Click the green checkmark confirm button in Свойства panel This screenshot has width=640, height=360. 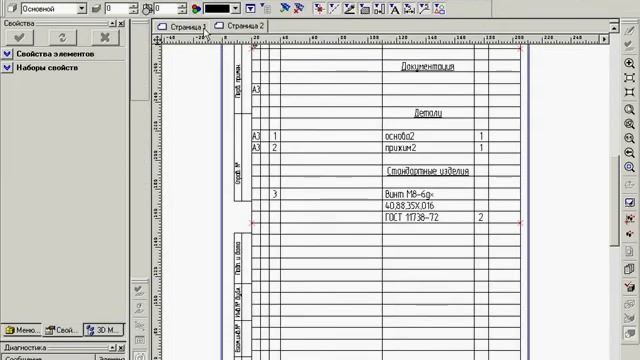pos(19,38)
